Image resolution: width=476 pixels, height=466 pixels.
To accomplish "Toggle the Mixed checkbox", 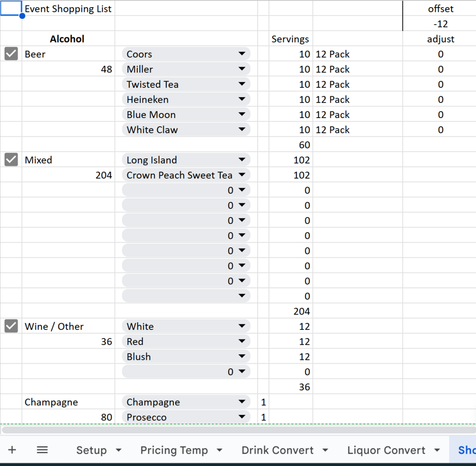I will (x=11, y=159).
